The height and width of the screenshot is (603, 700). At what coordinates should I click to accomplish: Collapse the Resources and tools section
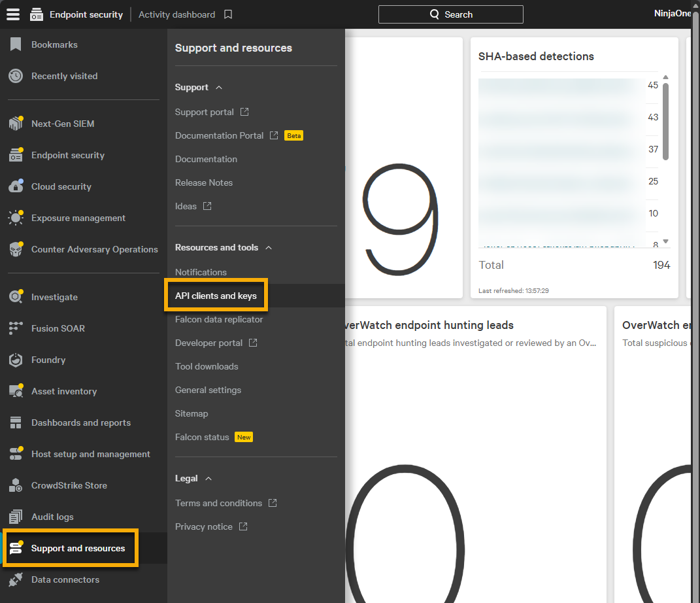[269, 248]
